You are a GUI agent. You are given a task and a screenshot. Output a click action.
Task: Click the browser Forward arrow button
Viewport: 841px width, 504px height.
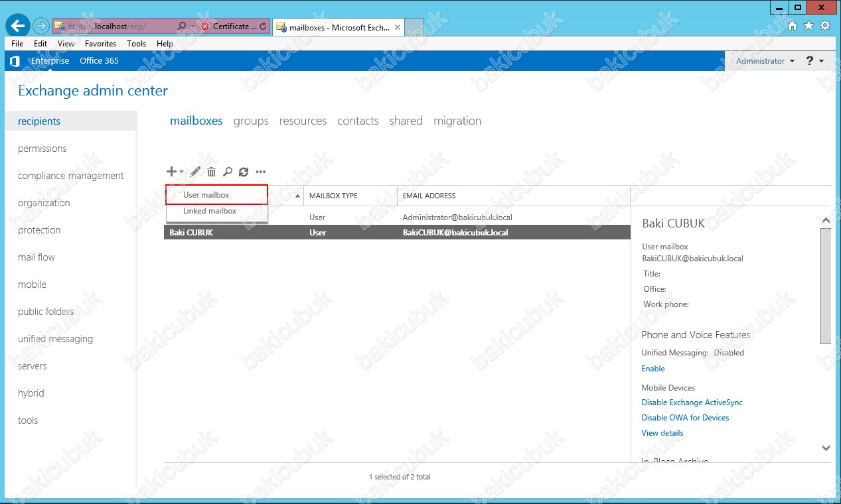coord(40,27)
